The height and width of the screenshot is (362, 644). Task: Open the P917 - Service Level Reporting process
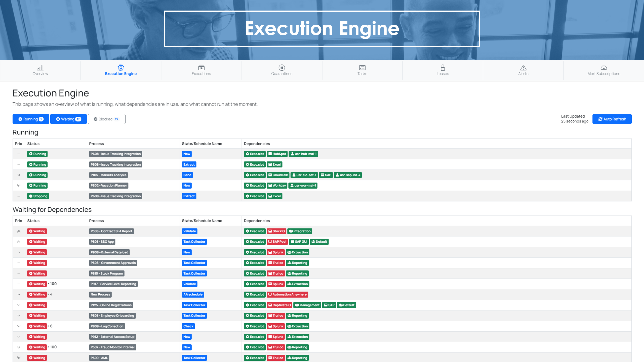tap(113, 284)
